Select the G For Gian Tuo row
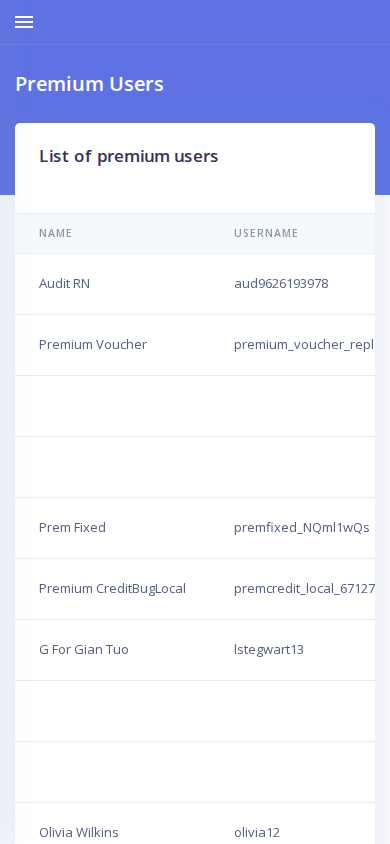The image size is (390, 844). [x=195, y=650]
